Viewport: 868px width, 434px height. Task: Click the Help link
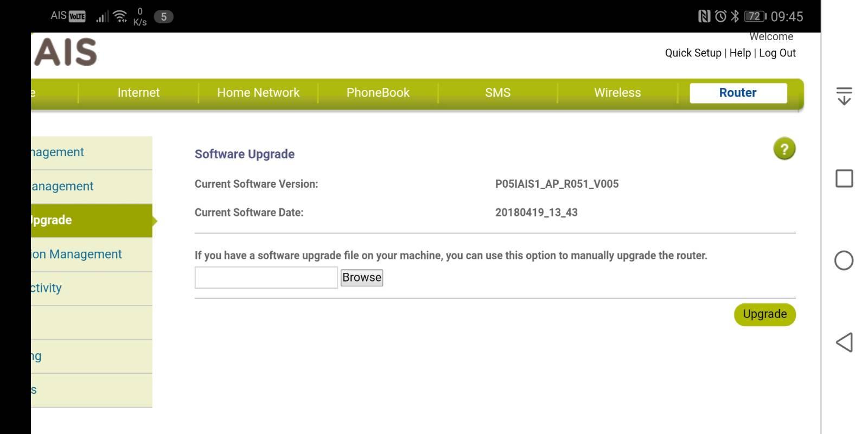pos(740,53)
